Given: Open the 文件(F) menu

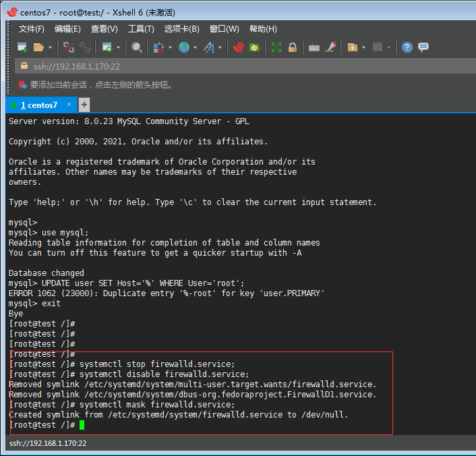Looking at the screenshot, I should pos(31,29).
